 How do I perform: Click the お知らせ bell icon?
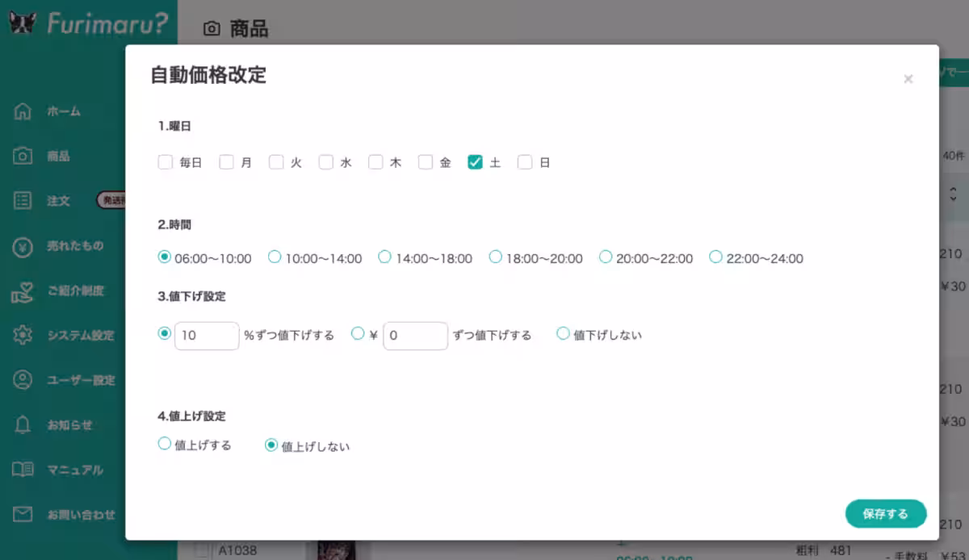click(x=22, y=425)
